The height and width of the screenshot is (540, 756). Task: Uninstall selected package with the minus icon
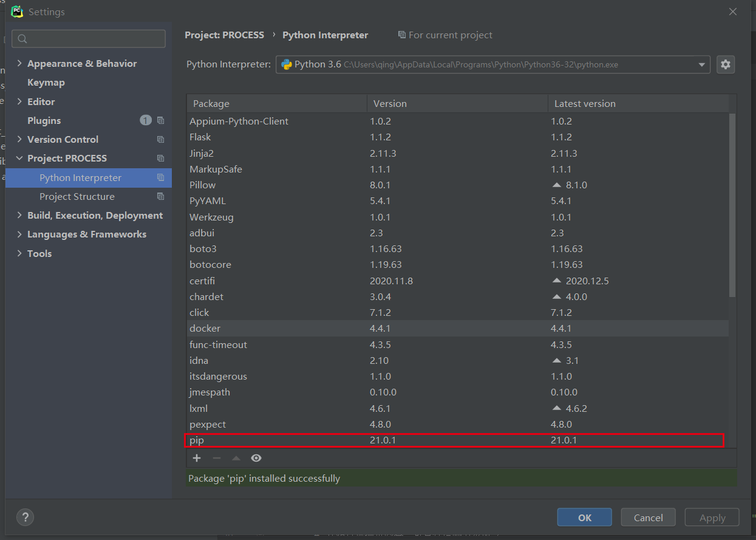pyautogui.click(x=216, y=458)
